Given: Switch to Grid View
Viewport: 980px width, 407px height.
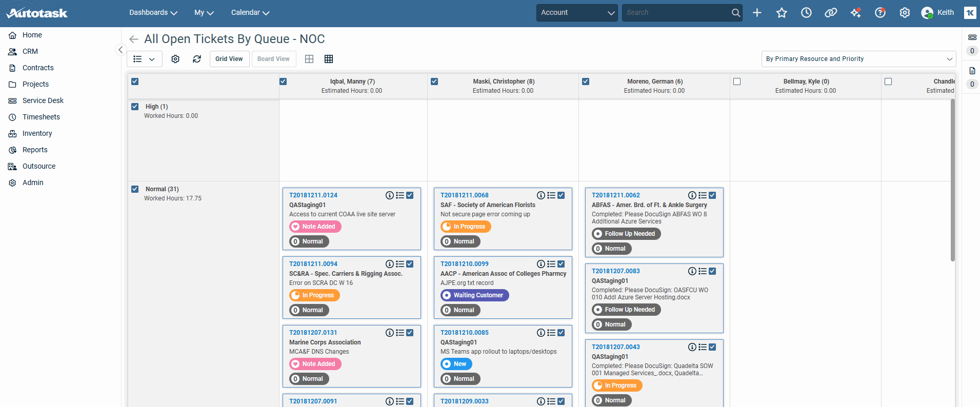Looking at the screenshot, I should coord(229,59).
